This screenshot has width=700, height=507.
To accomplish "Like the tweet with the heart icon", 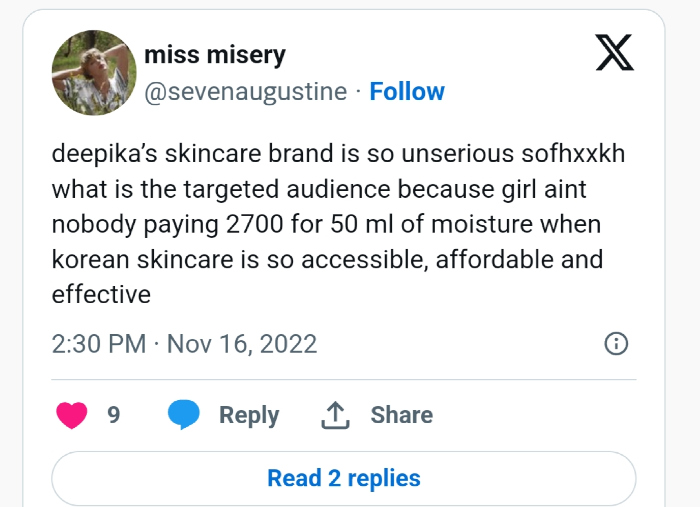I will [72, 414].
